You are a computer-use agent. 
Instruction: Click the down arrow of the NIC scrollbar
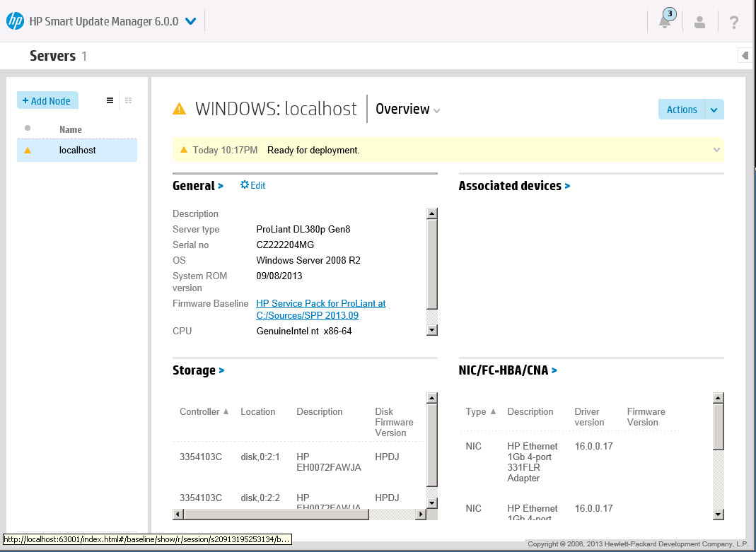click(719, 515)
